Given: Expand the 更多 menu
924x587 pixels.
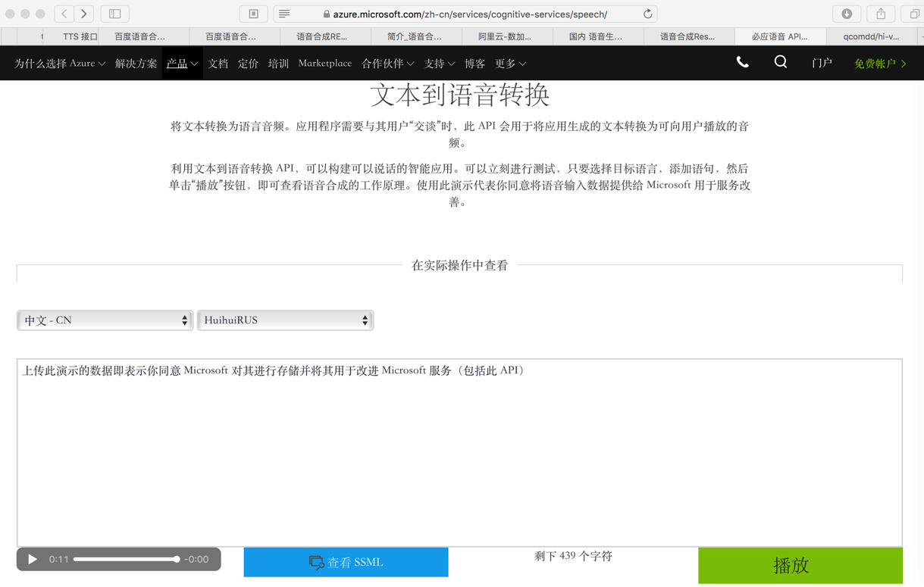Looking at the screenshot, I should pyautogui.click(x=510, y=64).
